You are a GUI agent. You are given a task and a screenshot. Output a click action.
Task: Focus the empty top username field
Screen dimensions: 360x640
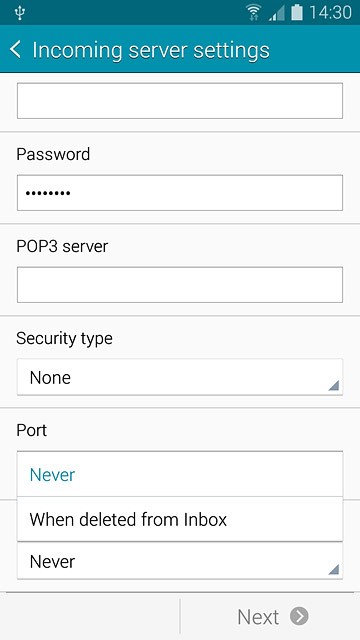tap(180, 101)
